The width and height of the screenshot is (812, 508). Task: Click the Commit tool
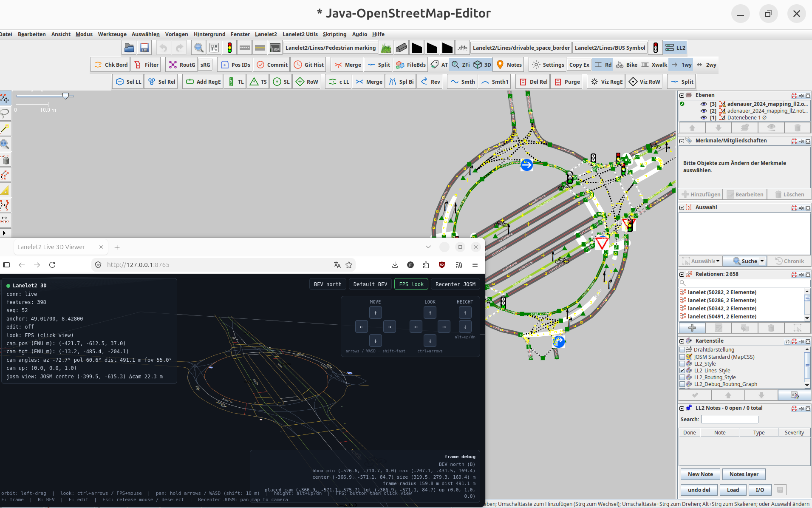[x=272, y=65]
